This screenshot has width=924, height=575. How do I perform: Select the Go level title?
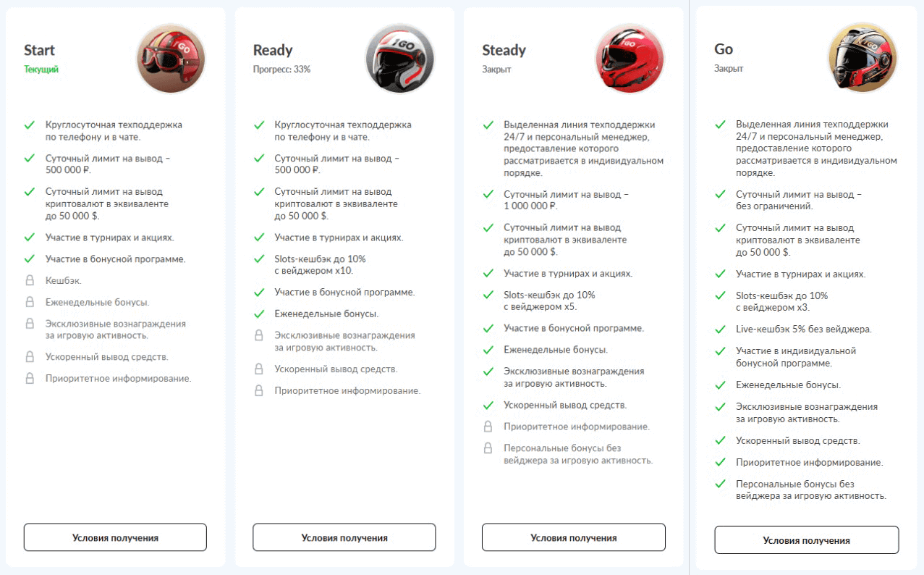pos(724,49)
